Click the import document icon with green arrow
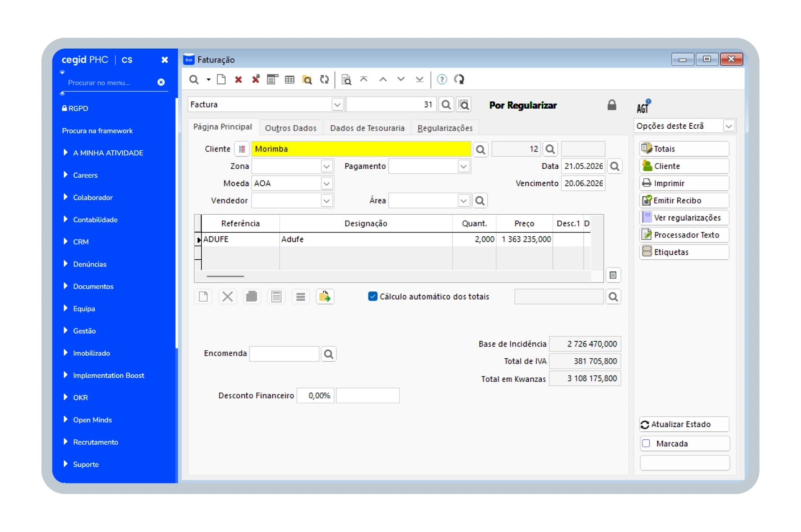The height and width of the screenshot is (532, 801). click(x=325, y=297)
